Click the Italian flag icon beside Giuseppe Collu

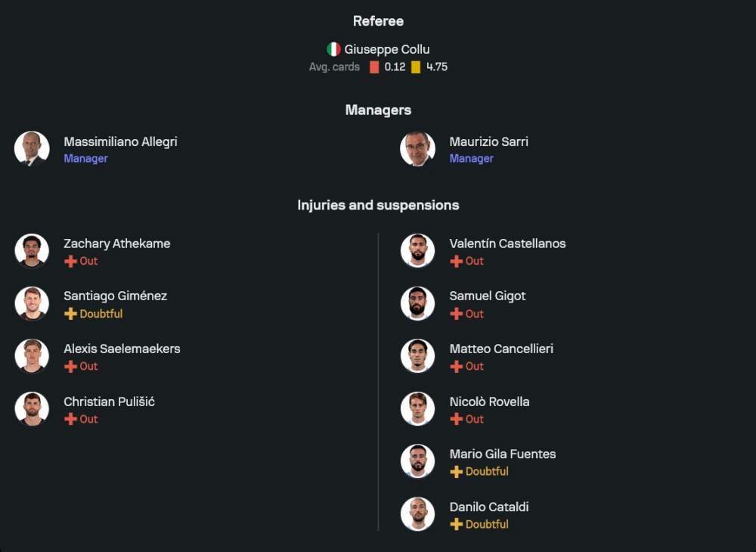(333, 49)
